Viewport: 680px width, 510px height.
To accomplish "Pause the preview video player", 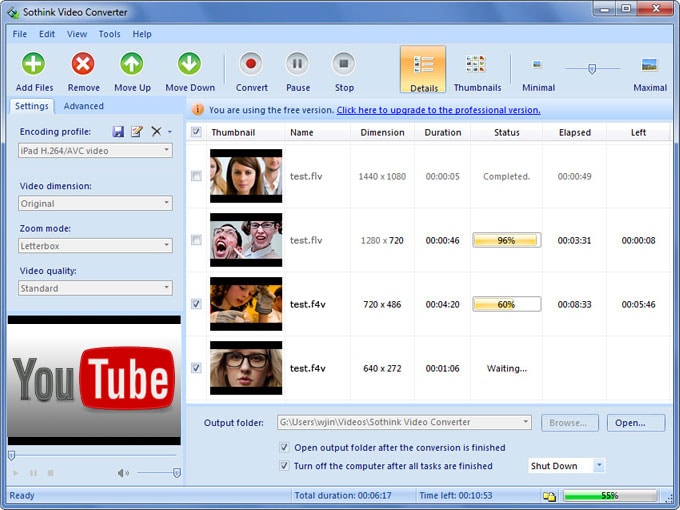I will 33,473.
